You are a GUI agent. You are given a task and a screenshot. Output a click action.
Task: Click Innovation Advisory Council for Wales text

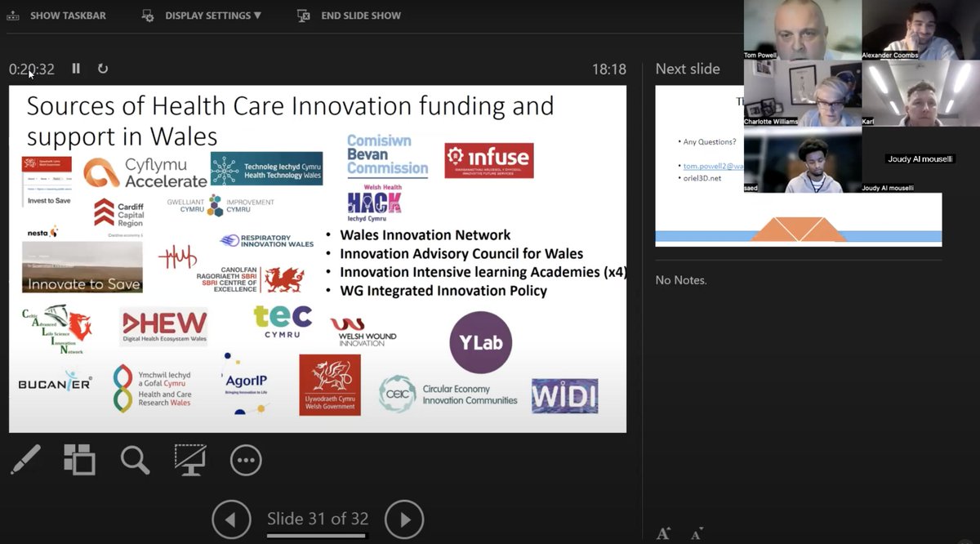[461, 253]
